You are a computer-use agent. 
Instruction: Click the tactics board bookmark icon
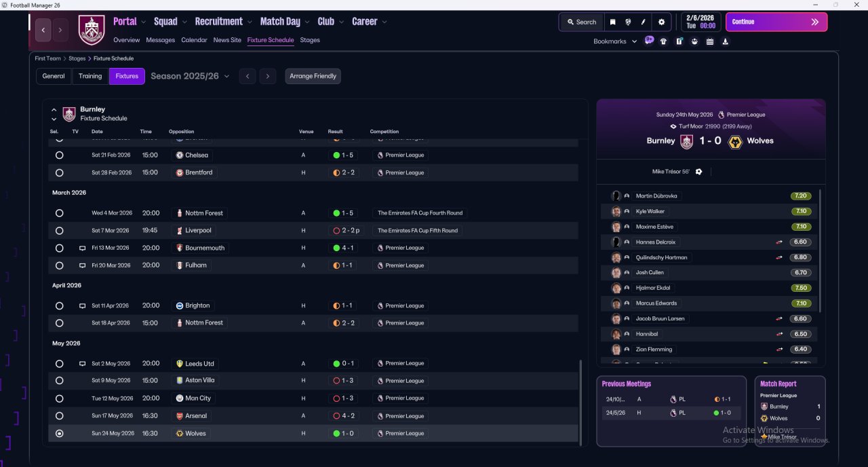679,41
